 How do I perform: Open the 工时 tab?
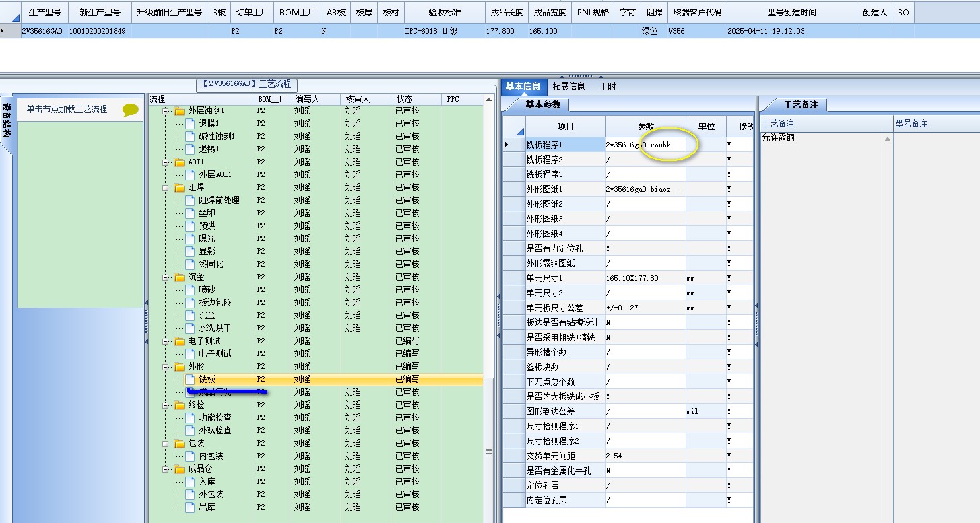[x=608, y=86]
